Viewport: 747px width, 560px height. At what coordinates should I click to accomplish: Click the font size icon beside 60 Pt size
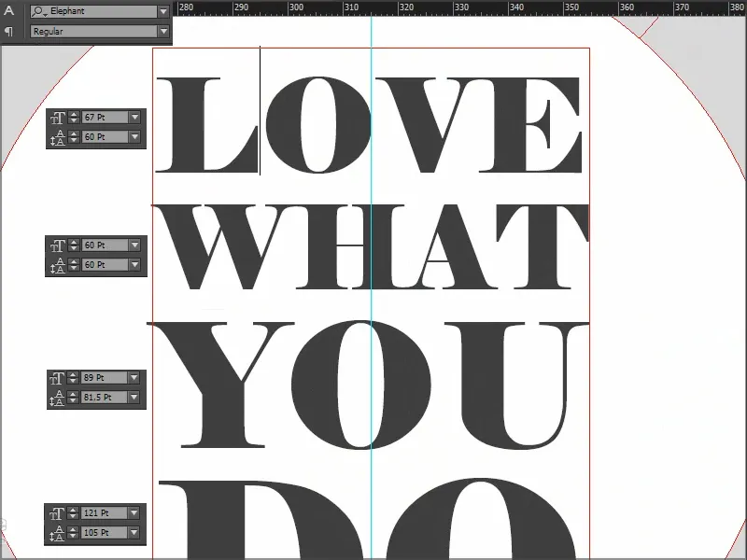click(58, 245)
